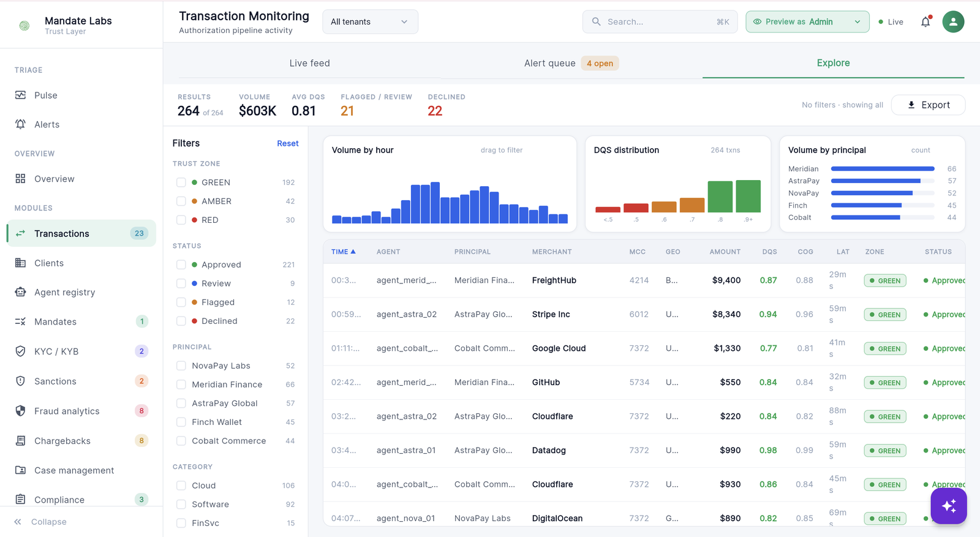Image resolution: width=980 pixels, height=537 pixels.
Task: Sort by the DQS column header
Action: pos(769,252)
